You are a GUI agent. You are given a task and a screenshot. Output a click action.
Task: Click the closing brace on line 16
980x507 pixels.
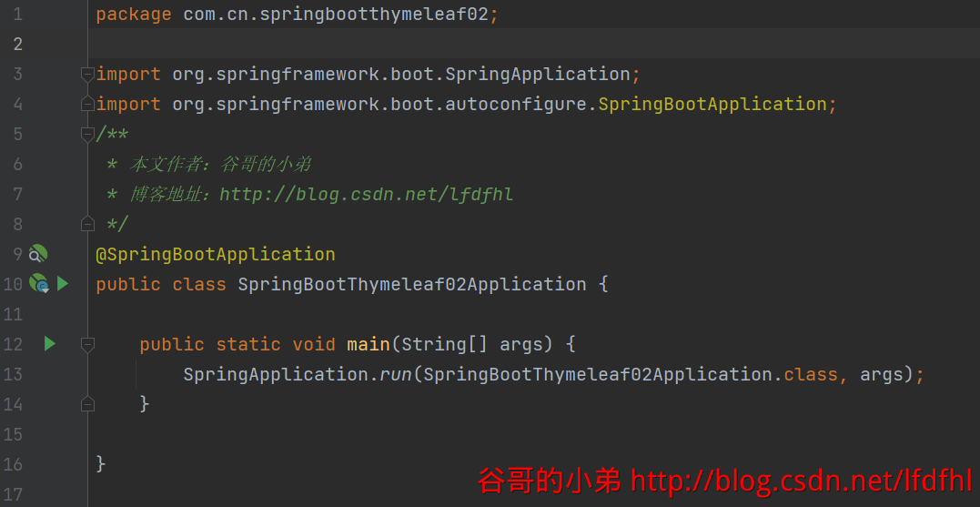(x=101, y=464)
